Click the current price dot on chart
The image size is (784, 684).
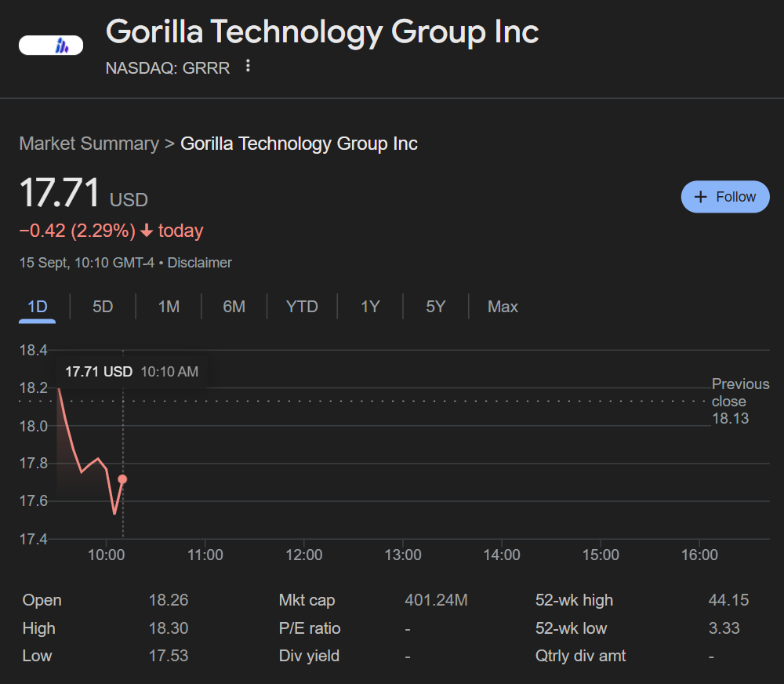122,479
